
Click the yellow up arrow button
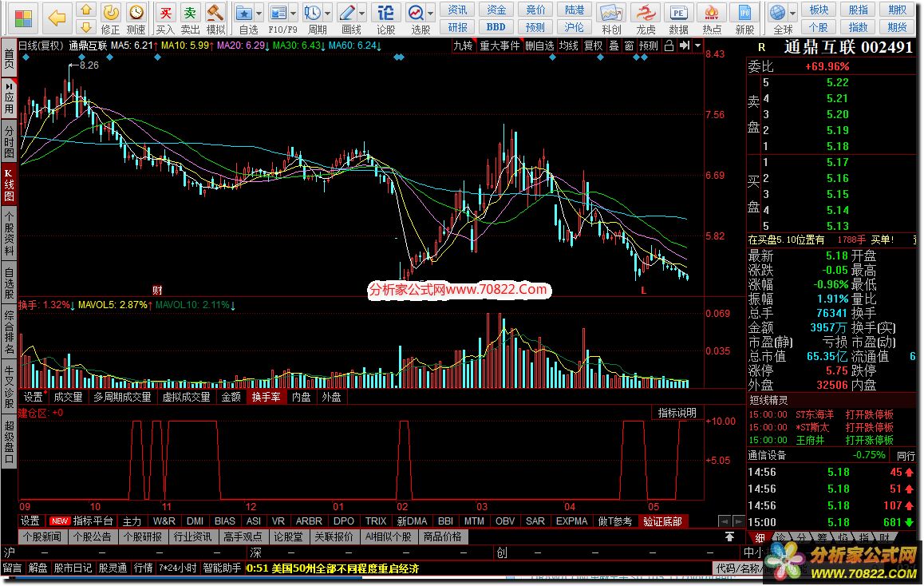pos(86,10)
